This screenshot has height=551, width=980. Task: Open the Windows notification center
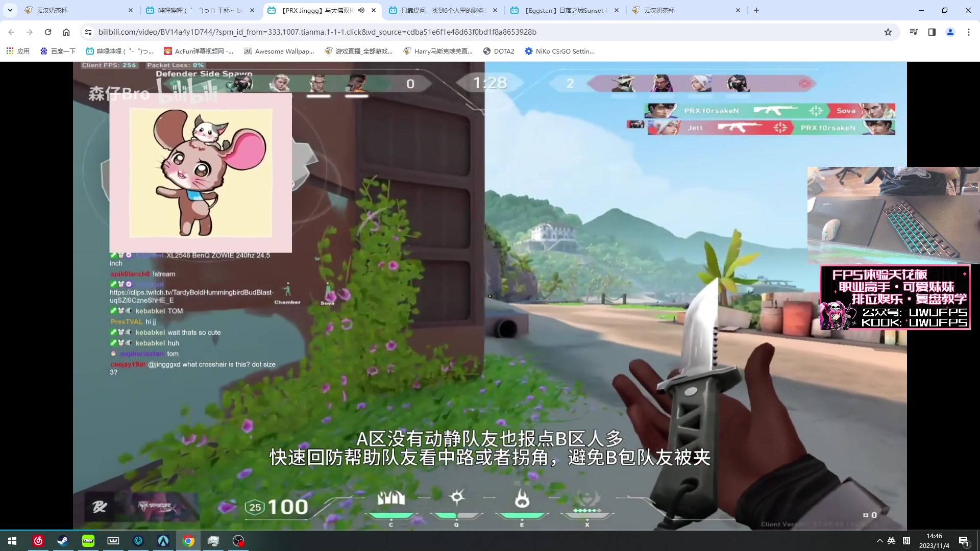coord(964,541)
